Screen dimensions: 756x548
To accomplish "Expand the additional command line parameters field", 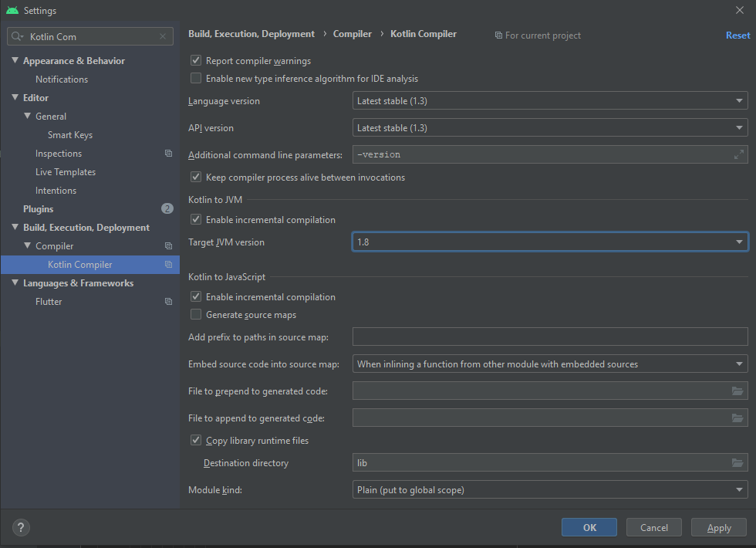I will click(739, 154).
